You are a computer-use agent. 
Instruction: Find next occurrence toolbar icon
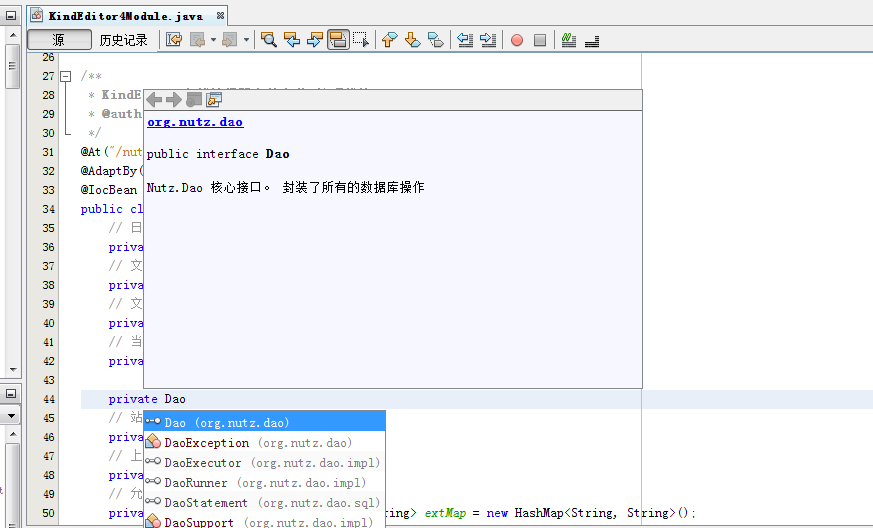pyautogui.click(x=315, y=40)
